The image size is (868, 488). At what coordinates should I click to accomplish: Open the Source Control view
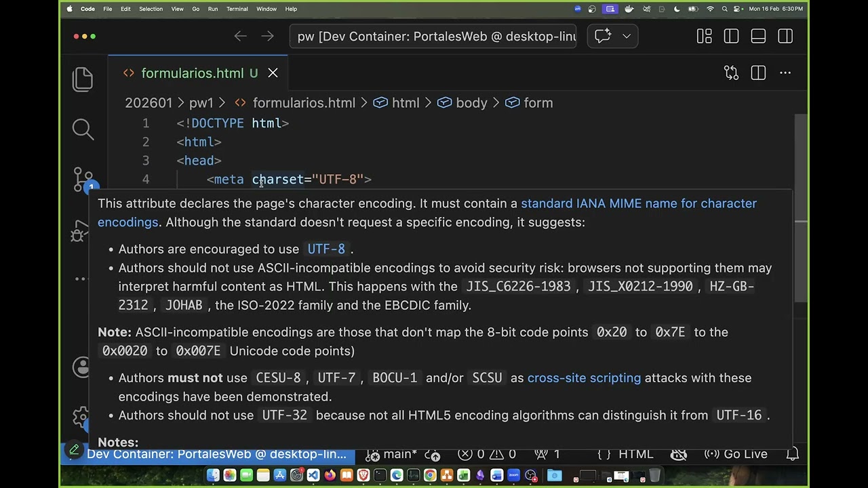[83, 179]
